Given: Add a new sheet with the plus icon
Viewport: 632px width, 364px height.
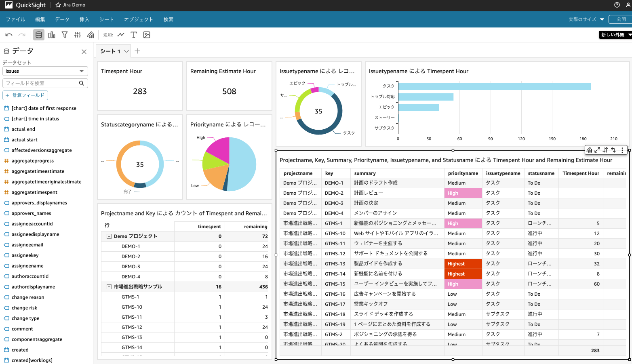Looking at the screenshot, I should coord(137,51).
